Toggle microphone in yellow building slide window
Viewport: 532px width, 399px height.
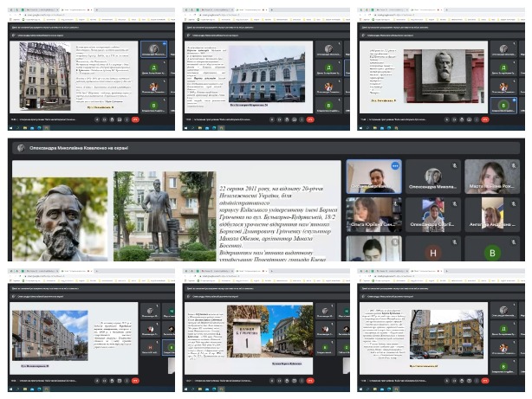447,381
